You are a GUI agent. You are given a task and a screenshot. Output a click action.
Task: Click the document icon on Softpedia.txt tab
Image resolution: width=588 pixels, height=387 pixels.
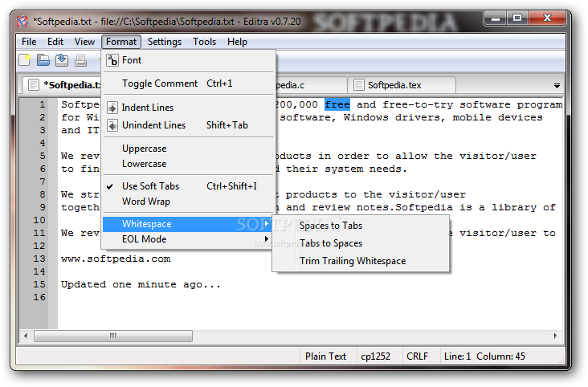[34, 85]
